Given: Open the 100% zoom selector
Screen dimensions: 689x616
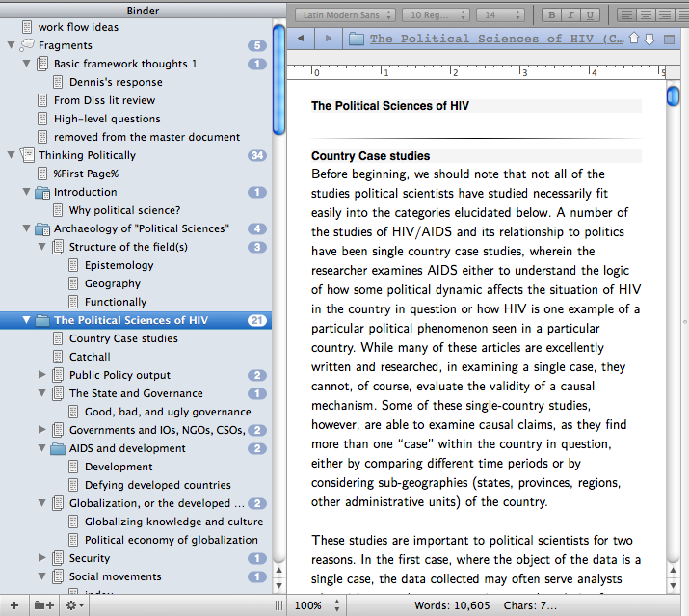Looking at the screenshot, I should pos(317,605).
